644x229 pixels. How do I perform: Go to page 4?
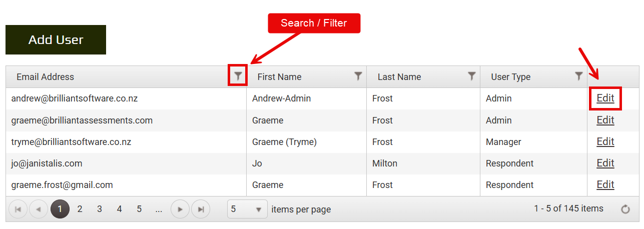click(x=119, y=209)
